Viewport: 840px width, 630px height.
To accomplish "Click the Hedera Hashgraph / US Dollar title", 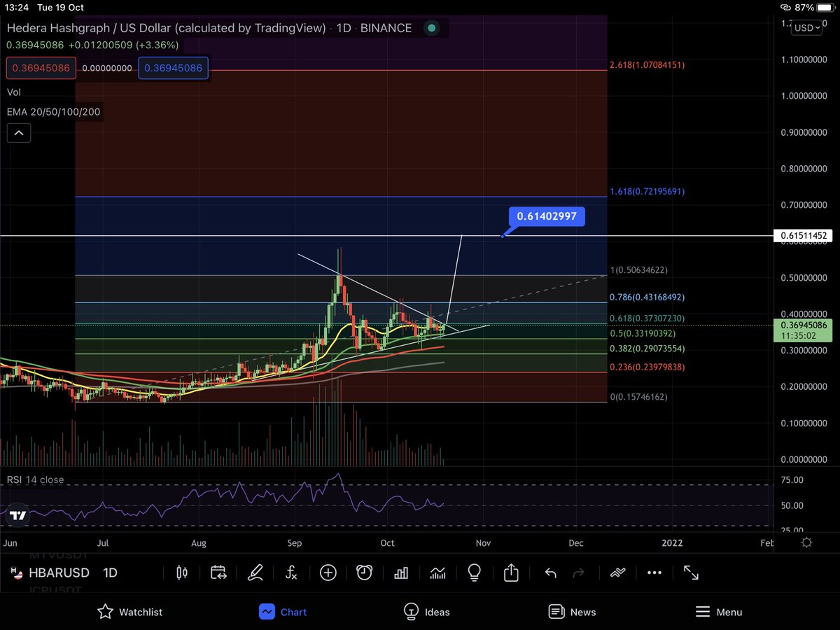I will [x=166, y=28].
